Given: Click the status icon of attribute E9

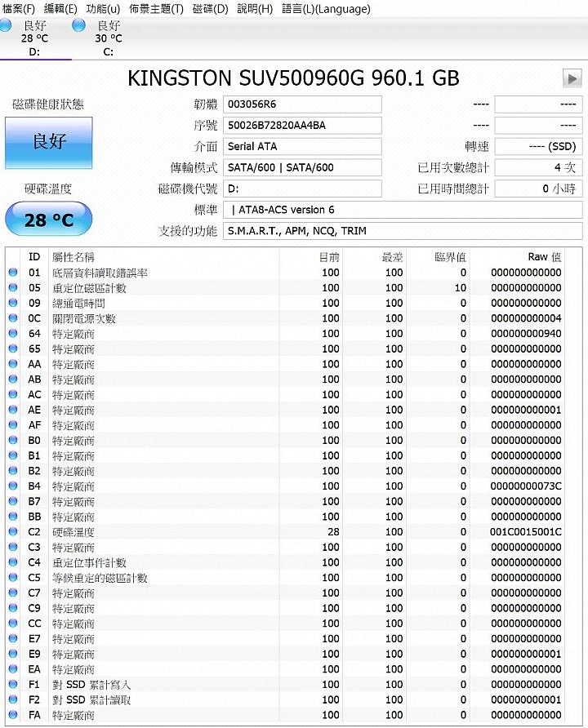Looking at the screenshot, I should [13, 653].
